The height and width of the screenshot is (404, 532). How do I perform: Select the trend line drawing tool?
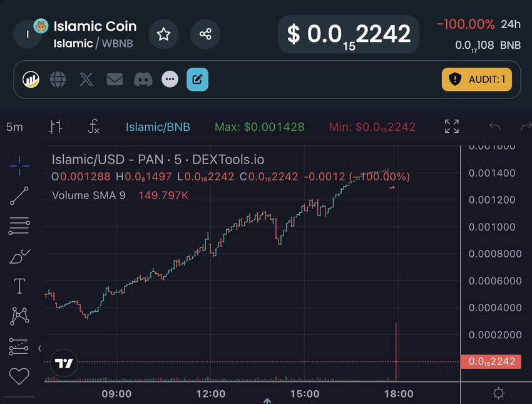coord(19,196)
